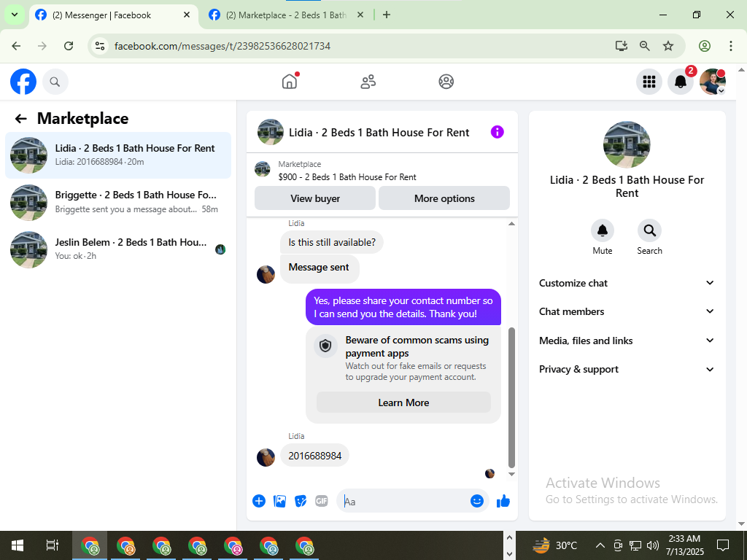The height and width of the screenshot is (560, 747).
Task: Show hidden system tray icons chevron
Action: click(x=600, y=545)
